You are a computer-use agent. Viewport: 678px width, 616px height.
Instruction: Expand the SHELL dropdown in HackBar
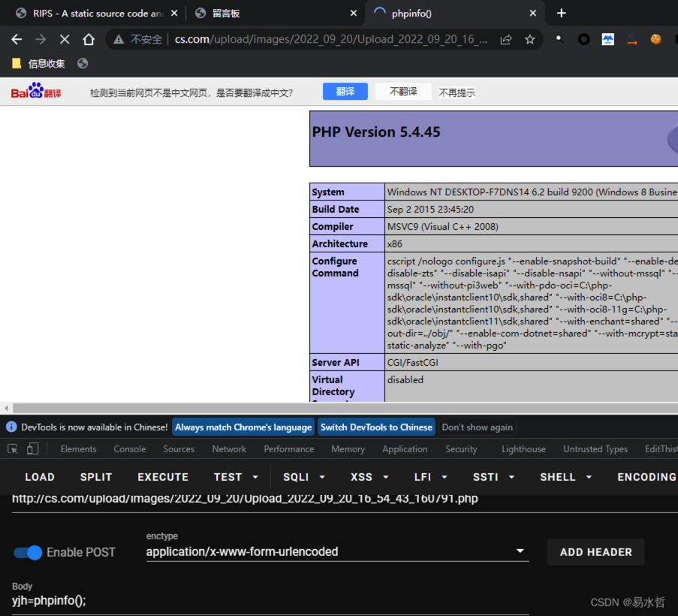click(x=565, y=477)
